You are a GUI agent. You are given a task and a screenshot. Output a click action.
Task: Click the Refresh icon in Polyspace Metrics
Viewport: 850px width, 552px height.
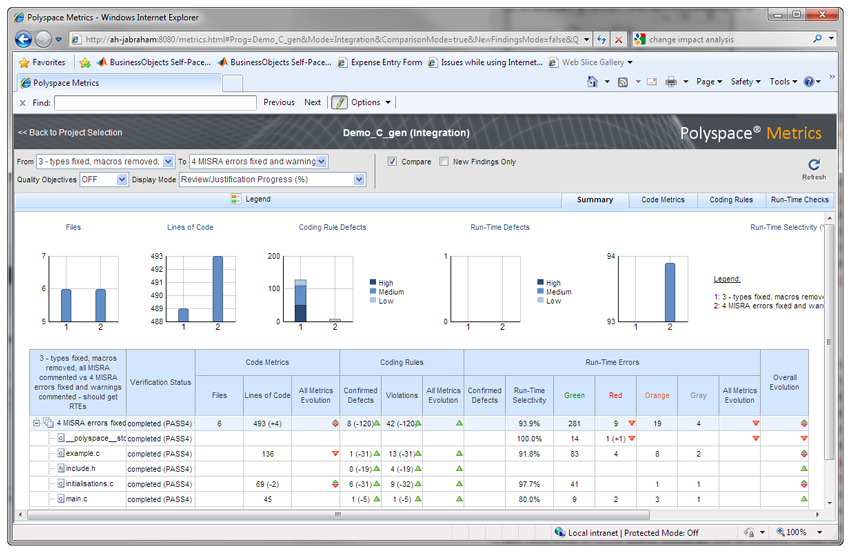click(x=813, y=165)
